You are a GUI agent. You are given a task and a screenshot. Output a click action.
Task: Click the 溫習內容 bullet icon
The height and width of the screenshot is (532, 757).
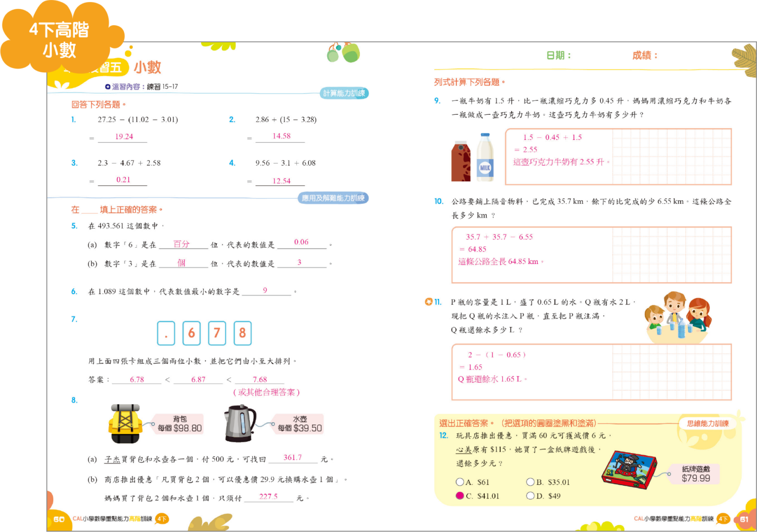(108, 87)
